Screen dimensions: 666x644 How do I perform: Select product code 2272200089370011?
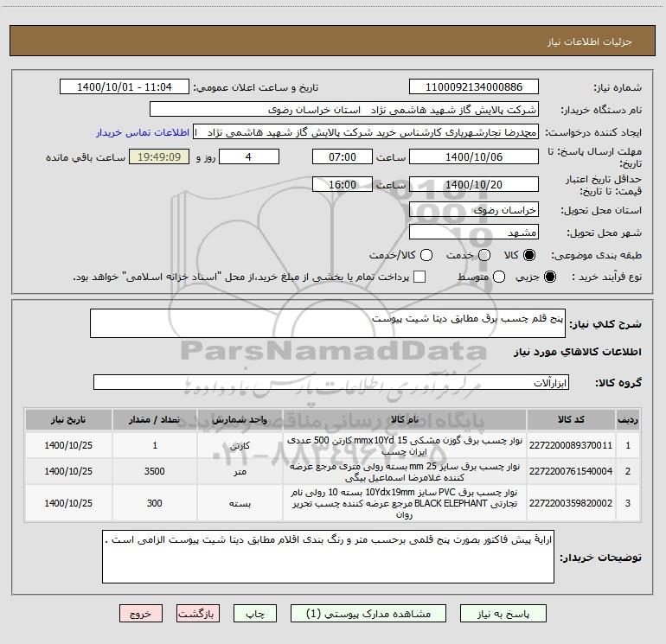click(571, 445)
